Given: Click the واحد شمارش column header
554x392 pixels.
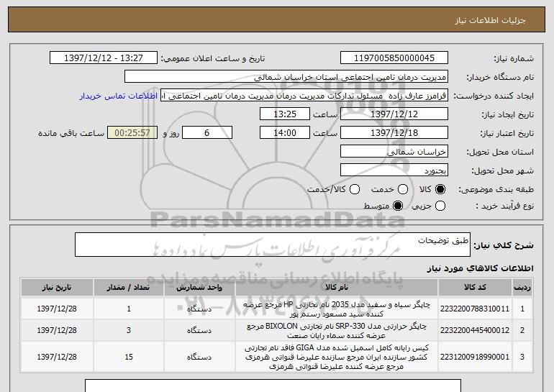Looking at the screenshot, I should (x=199, y=288).
